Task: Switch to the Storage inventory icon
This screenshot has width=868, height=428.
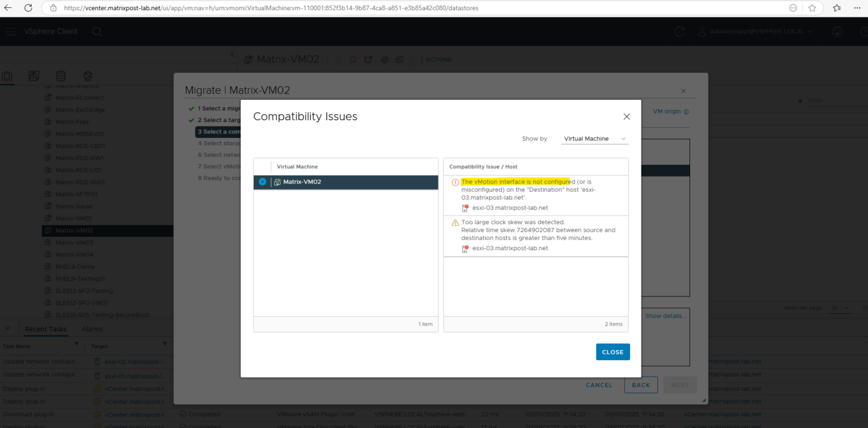Action: (x=60, y=76)
